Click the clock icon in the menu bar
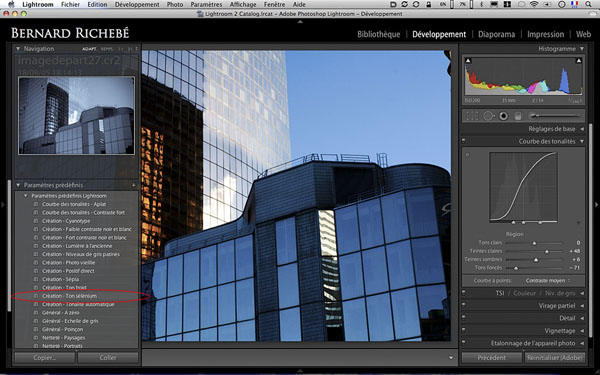600x375 pixels. [x=562, y=5]
